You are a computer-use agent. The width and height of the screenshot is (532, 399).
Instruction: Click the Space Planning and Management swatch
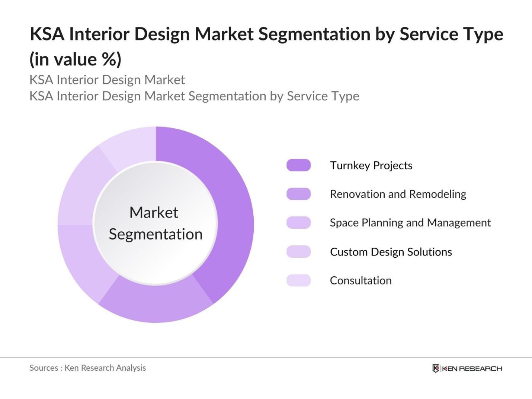tap(298, 223)
